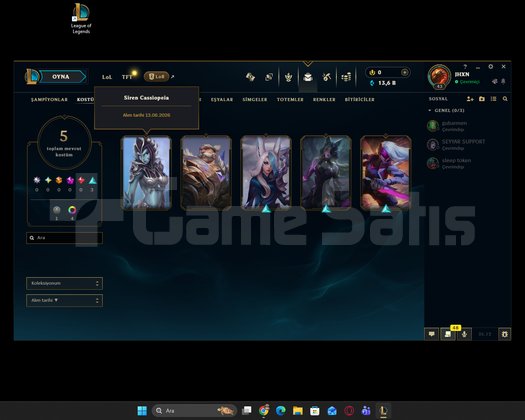
Task: Filter by grey sphere skin type icon
Action: click(57, 210)
